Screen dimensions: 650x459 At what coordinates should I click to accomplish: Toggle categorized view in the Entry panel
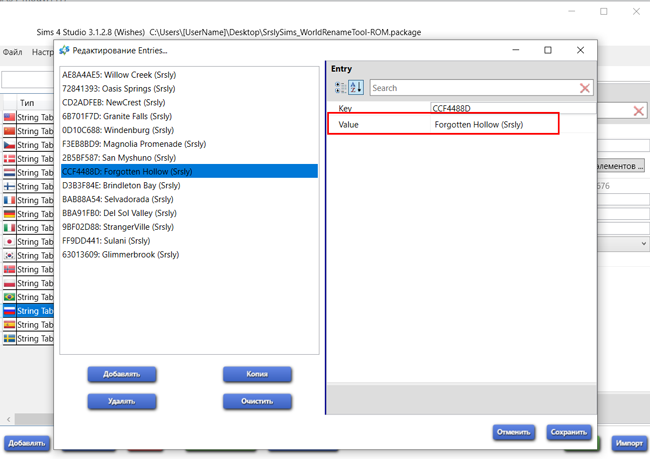(340, 87)
